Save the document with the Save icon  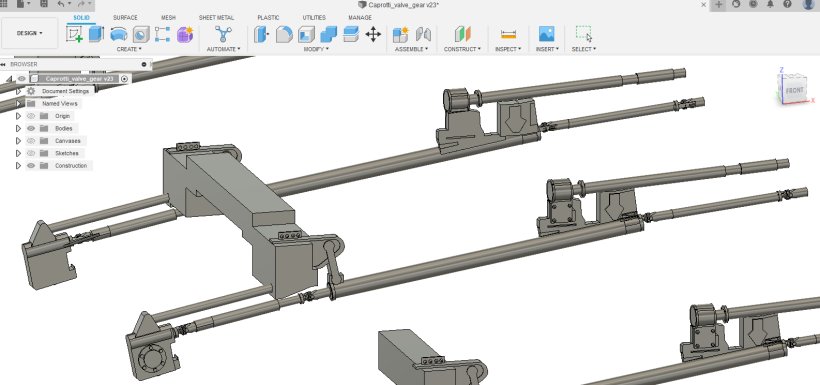coord(44,4)
